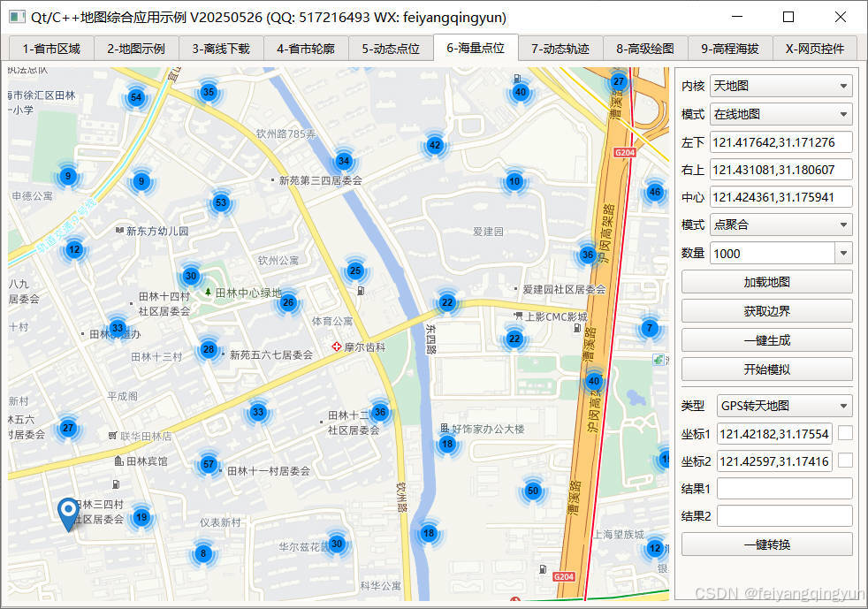The width and height of the screenshot is (868, 609).
Task: Click the application icon in title bar
Action: [x=17, y=17]
